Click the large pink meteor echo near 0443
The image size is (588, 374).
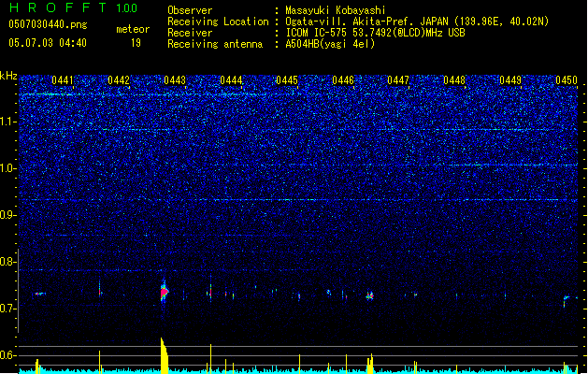164,292
